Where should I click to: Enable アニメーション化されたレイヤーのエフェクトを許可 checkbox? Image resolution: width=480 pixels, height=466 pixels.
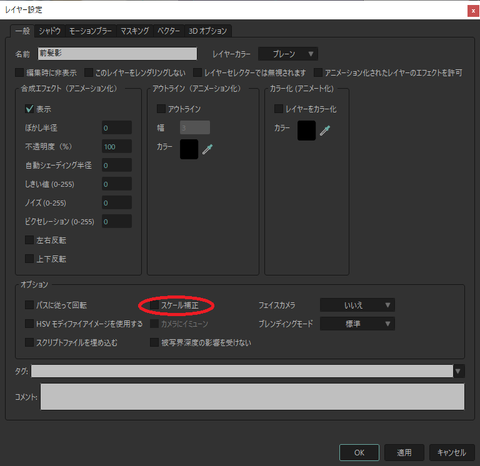coord(318,72)
